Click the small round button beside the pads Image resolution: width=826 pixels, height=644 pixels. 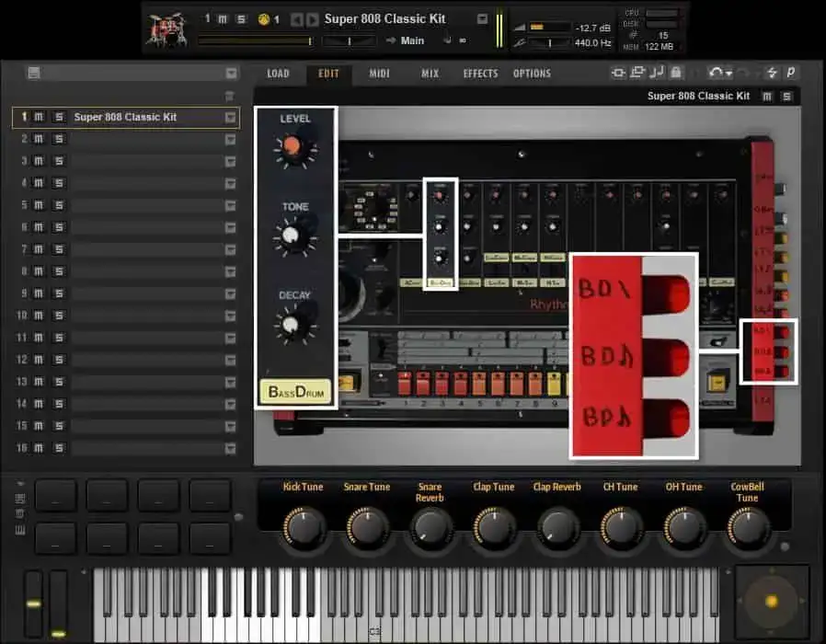pyautogui.click(x=238, y=518)
